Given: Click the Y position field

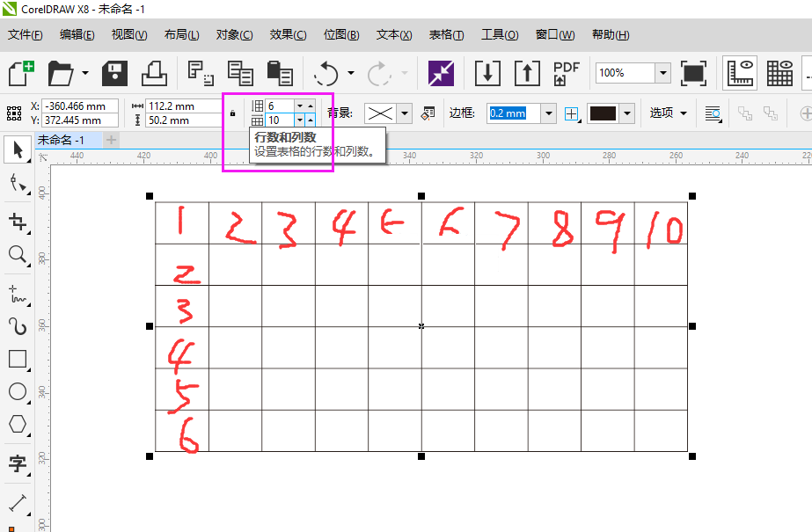Looking at the screenshot, I should point(80,120).
